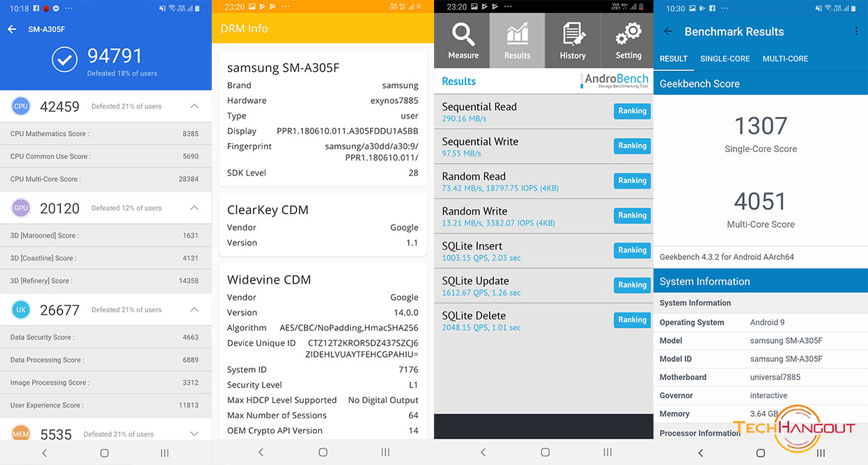Tap the UX badge icon in AnTuTu
The height and width of the screenshot is (465, 868).
[21, 310]
